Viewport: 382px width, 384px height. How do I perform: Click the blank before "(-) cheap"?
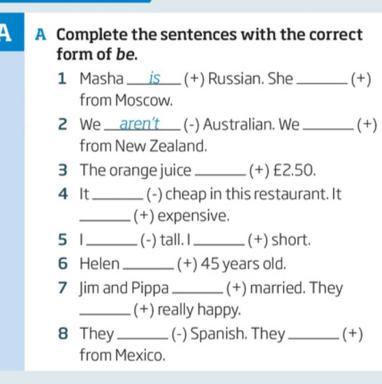(117, 195)
